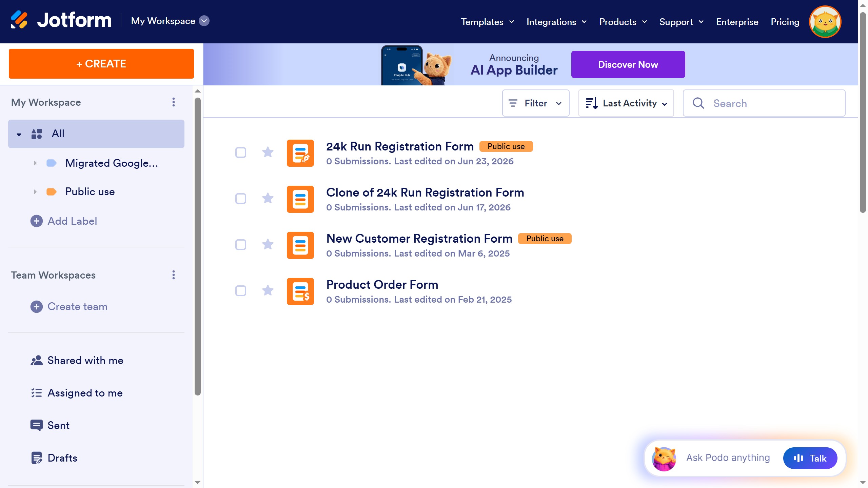The width and height of the screenshot is (868, 488).
Task: Click the Talk button
Action: point(810,458)
